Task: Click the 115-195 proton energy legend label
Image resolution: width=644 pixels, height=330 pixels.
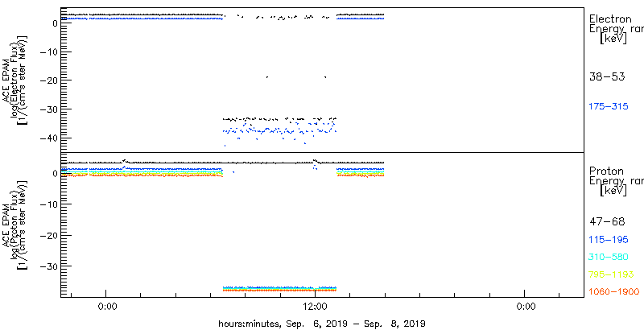Action: pyautogui.click(x=609, y=240)
